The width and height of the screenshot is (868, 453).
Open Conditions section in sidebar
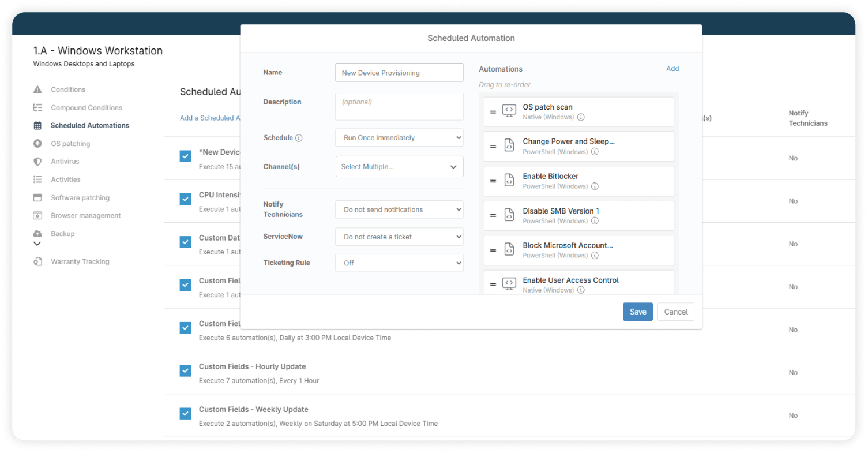[68, 89]
